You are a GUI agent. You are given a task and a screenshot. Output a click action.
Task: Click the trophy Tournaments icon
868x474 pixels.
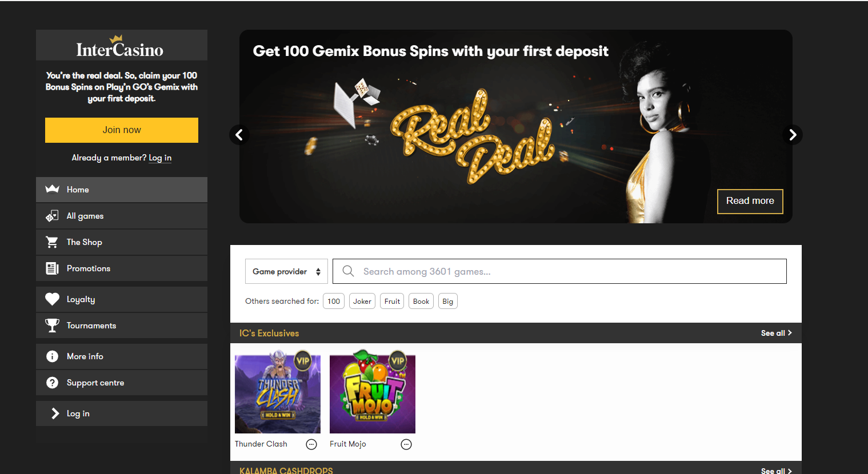[52, 326]
